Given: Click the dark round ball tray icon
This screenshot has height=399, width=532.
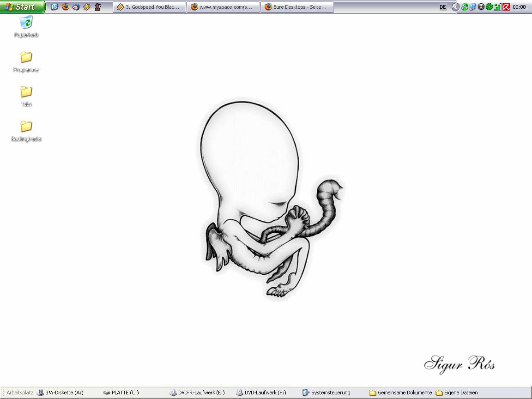Looking at the screenshot, I should click(481, 7).
